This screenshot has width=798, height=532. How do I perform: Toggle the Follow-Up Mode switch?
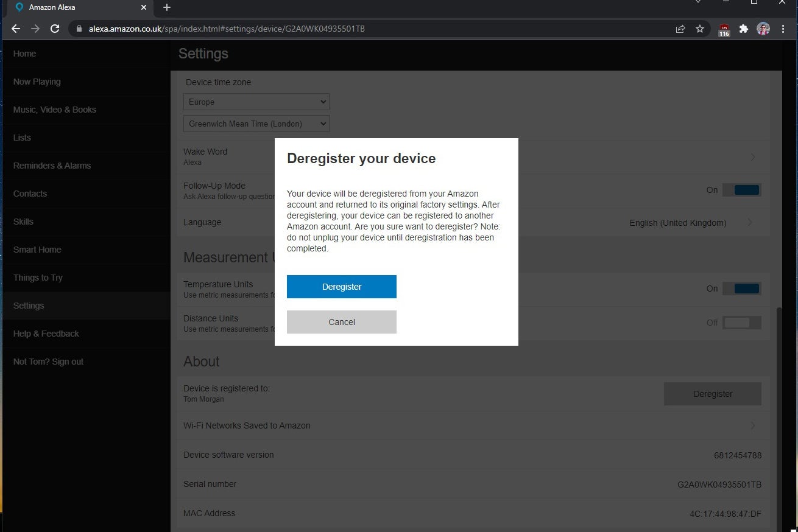(x=742, y=190)
